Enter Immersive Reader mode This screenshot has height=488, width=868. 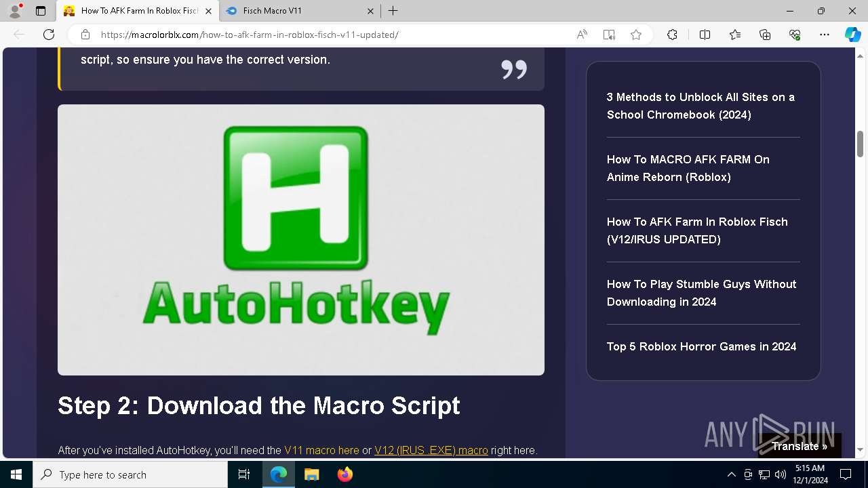click(x=609, y=35)
